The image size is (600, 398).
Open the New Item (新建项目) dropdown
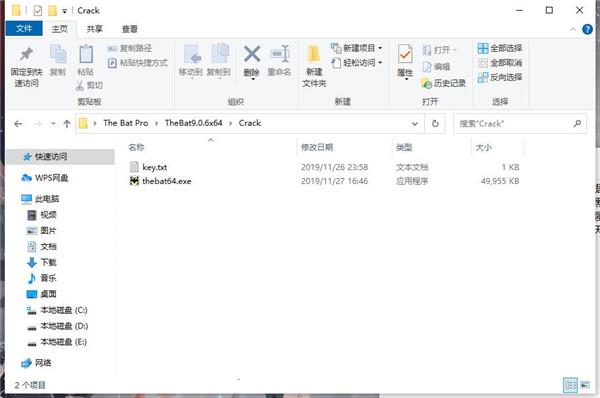[x=357, y=48]
